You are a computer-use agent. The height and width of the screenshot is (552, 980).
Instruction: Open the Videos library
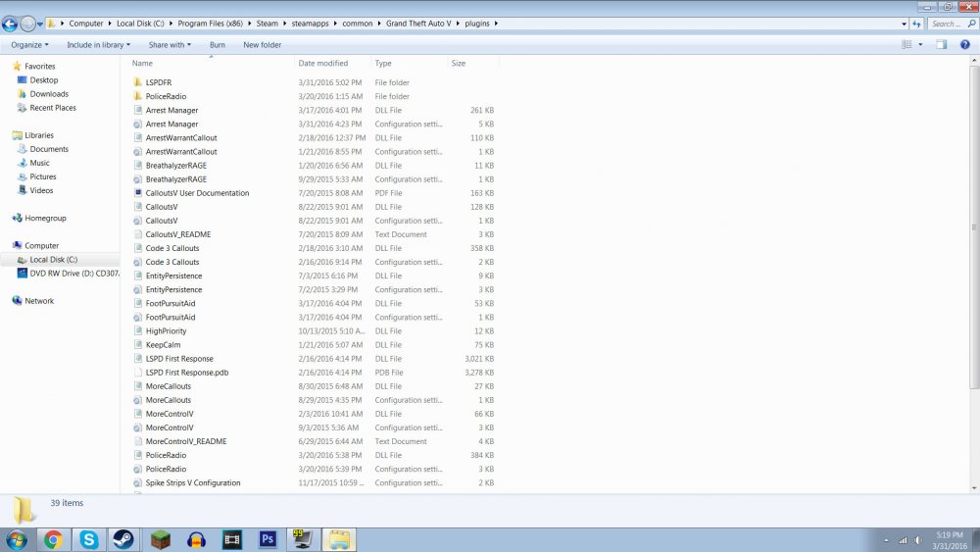(41, 190)
